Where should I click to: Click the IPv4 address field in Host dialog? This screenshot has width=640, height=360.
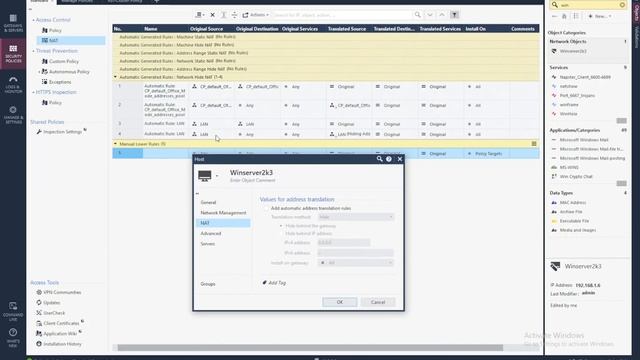pos(344,242)
